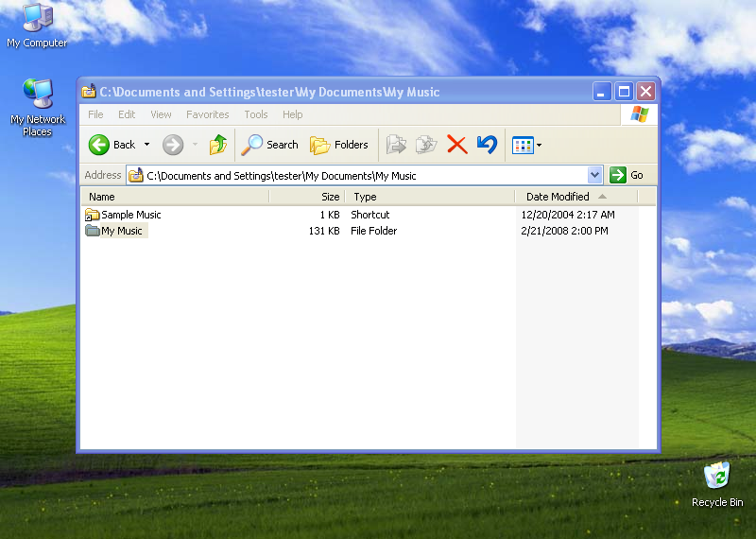Sort by the Size column header
This screenshot has width=756, height=539.
coord(307,197)
